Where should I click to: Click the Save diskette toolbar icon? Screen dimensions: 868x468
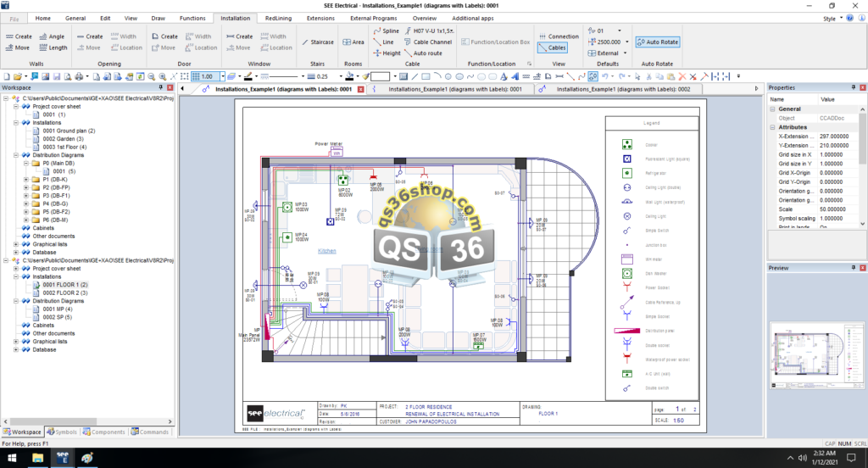pos(57,76)
